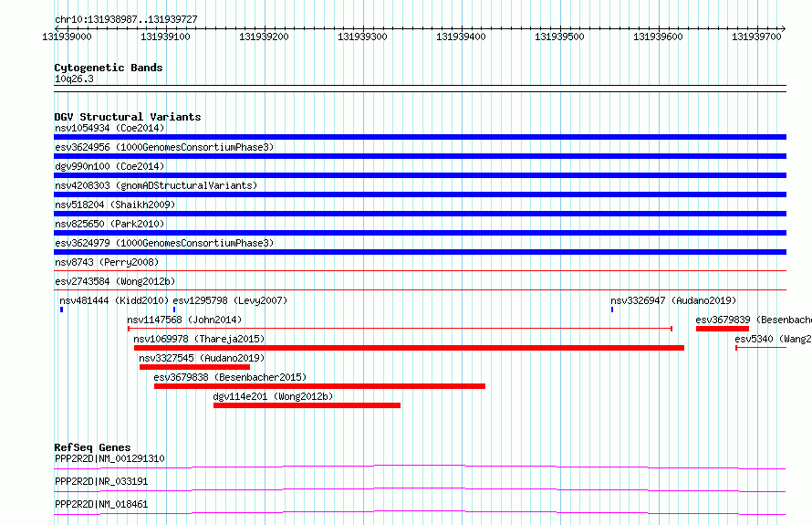Viewport: 812px width, 525px height.
Task: Click the esv1295798 (Levy2007) label
Action: click(x=230, y=300)
